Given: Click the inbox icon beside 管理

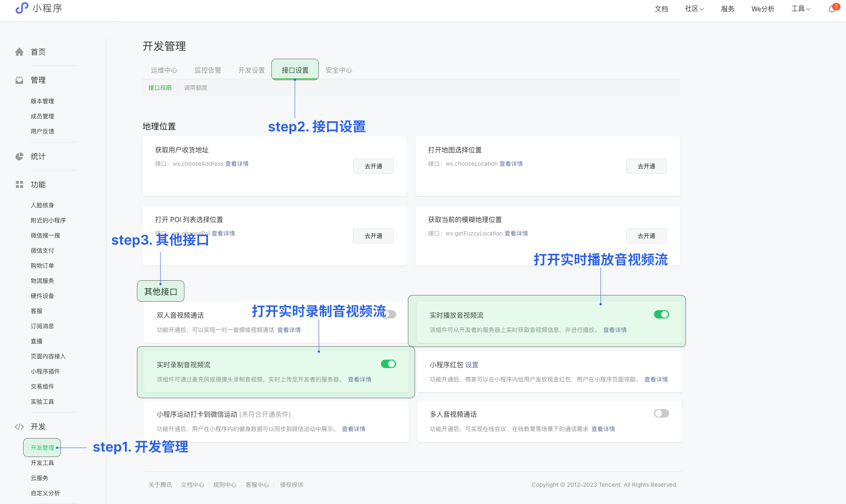Looking at the screenshot, I should click(19, 80).
